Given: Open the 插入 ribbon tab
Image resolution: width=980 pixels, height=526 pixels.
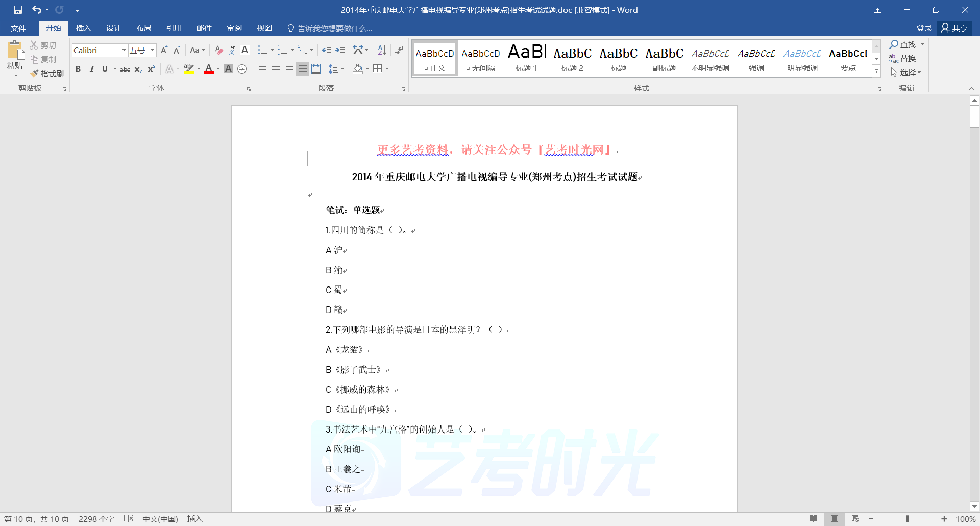Looking at the screenshot, I should pyautogui.click(x=83, y=28).
